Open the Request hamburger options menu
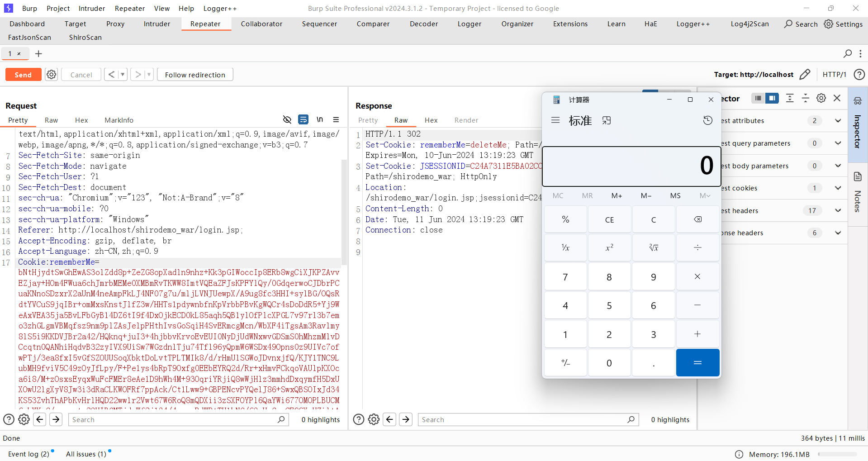Viewport: 868px width, 461px height. (x=336, y=119)
